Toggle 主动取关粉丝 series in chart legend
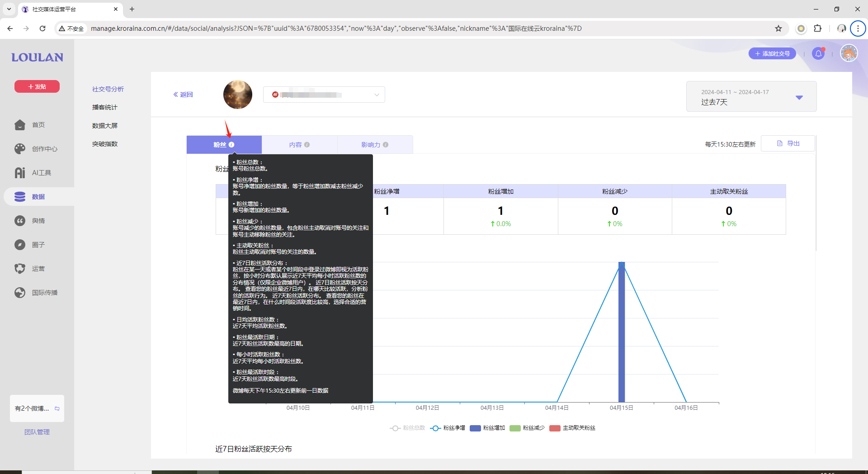 (x=572, y=428)
